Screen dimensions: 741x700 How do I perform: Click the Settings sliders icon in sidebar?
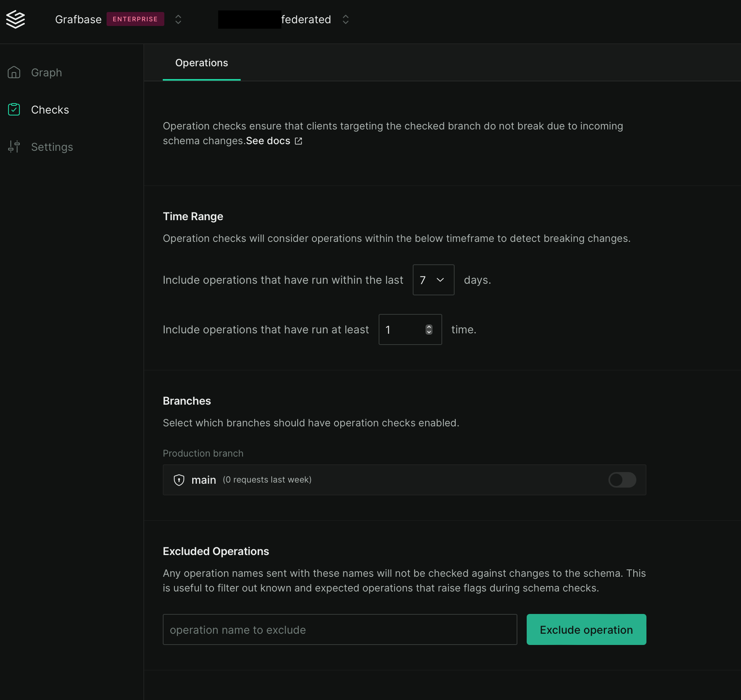click(x=14, y=147)
